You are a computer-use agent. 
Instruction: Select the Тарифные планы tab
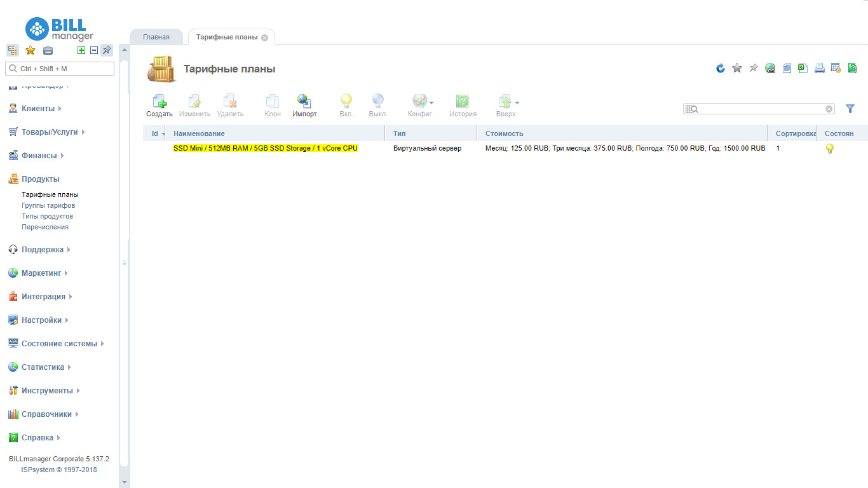coord(227,37)
